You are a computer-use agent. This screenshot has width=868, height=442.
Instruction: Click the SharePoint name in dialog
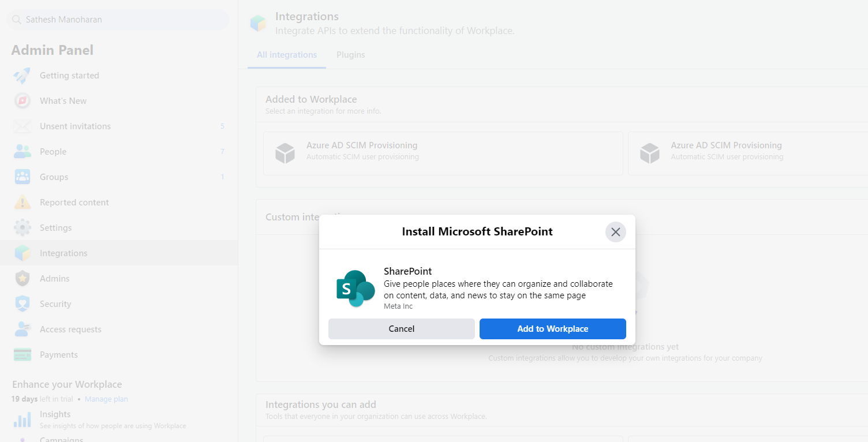(x=407, y=271)
